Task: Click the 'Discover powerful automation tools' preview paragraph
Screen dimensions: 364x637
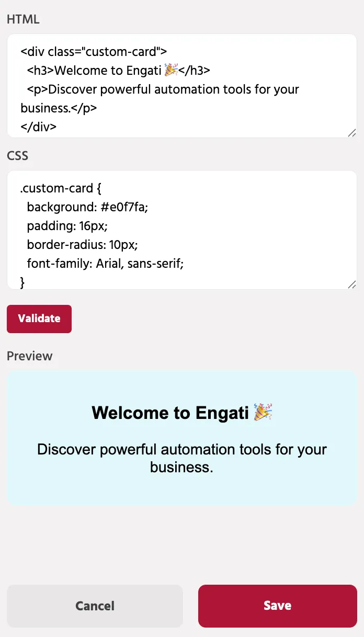Action: pyautogui.click(x=182, y=458)
